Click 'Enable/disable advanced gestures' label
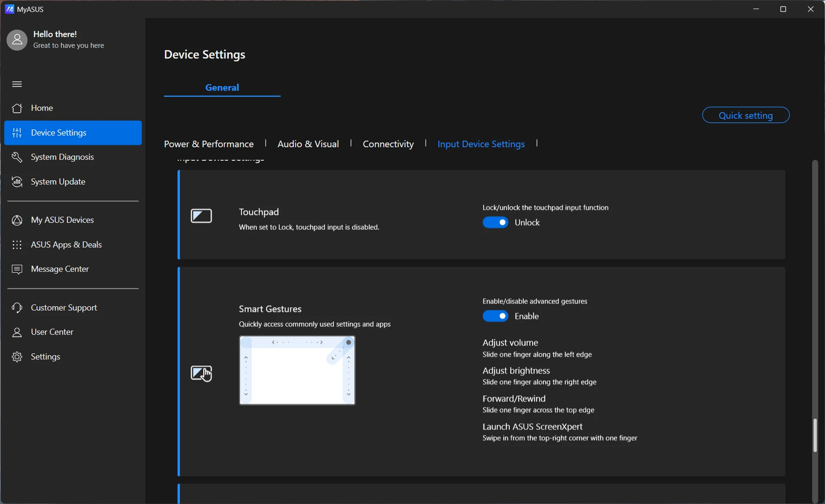Screen dimensions: 825x504 point(535,301)
